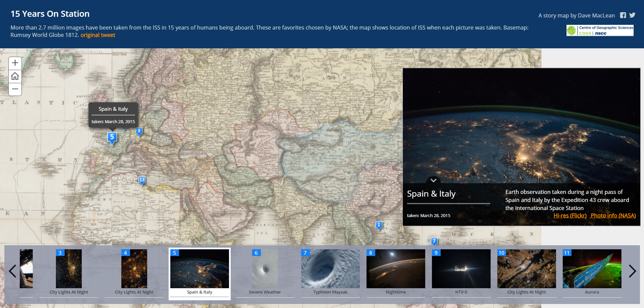Share story map on Twitter
Screen dimensions: 644x308
coord(632,15)
